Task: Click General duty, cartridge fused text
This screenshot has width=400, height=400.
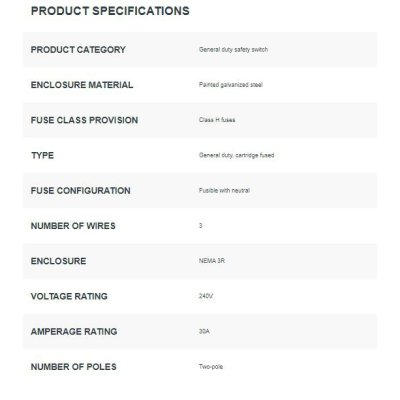Action: pyautogui.click(x=236, y=155)
